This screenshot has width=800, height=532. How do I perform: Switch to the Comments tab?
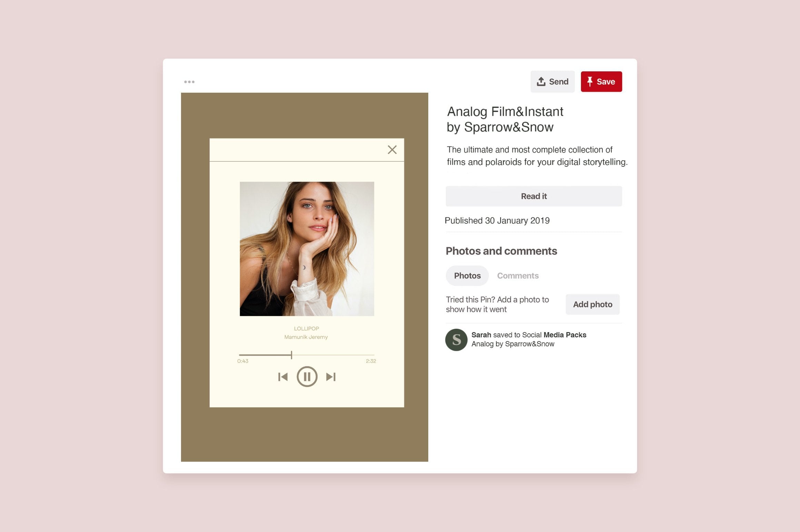click(x=518, y=275)
